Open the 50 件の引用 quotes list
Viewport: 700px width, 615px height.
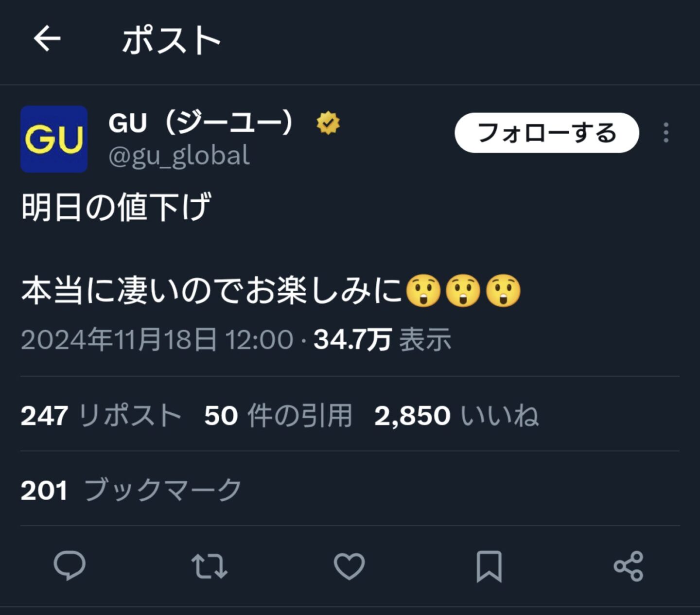(278, 416)
